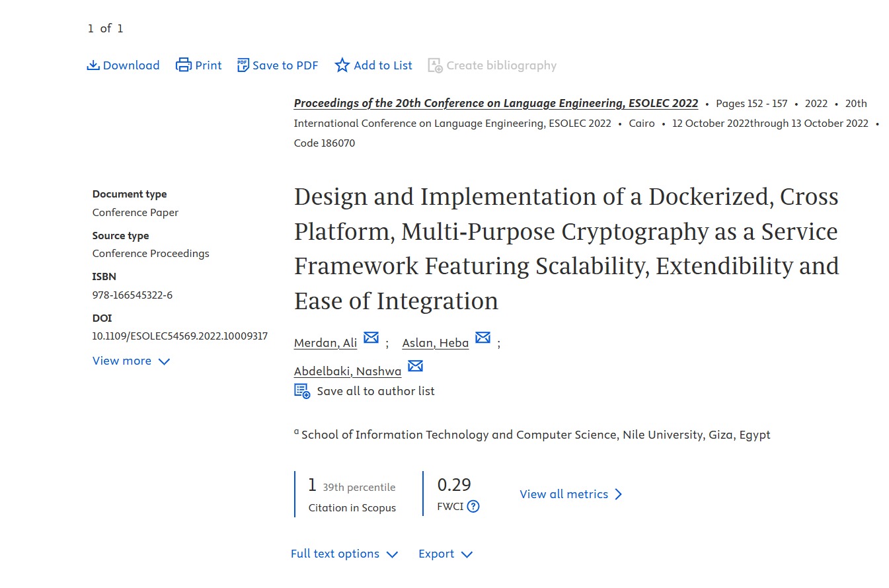This screenshot has height=588, width=889.
Task: Click the Download icon
Action: click(x=93, y=65)
